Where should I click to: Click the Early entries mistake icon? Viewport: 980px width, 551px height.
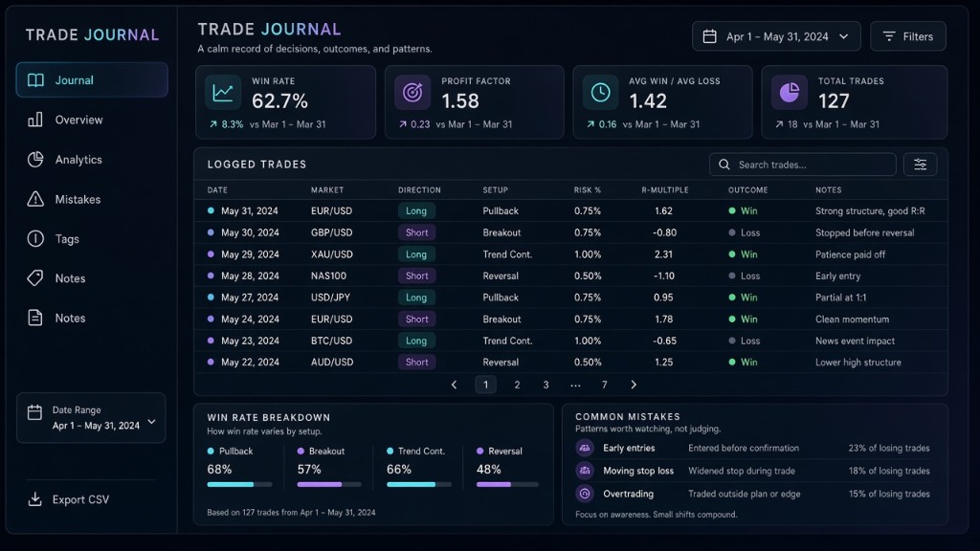pos(585,448)
